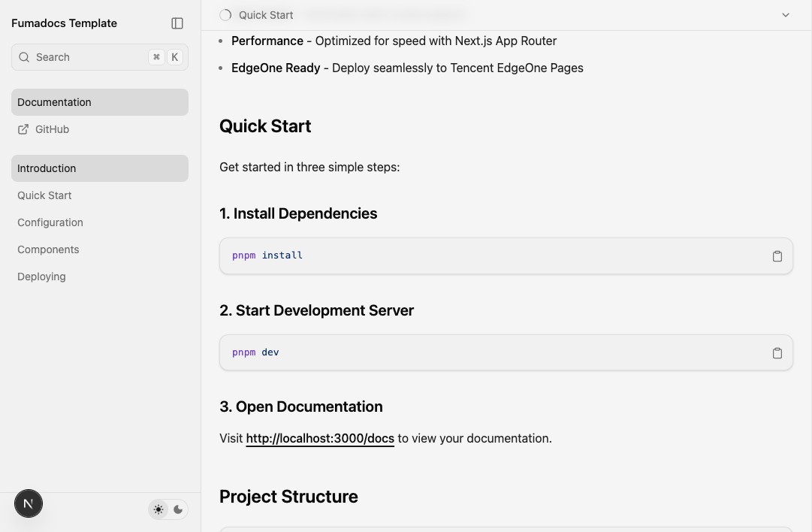812x532 pixels.
Task: Go to the Configuration page
Action: (x=50, y=222)
